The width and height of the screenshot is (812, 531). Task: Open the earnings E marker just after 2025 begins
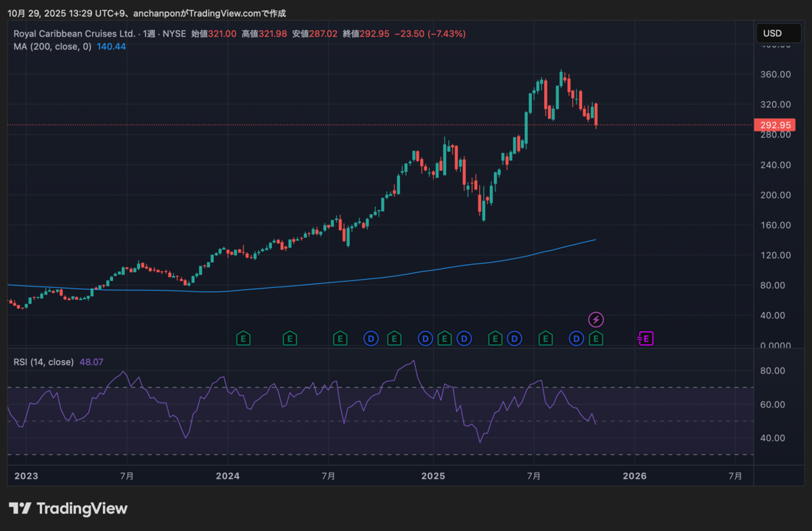pyautogui.click(x=445, y=337)
